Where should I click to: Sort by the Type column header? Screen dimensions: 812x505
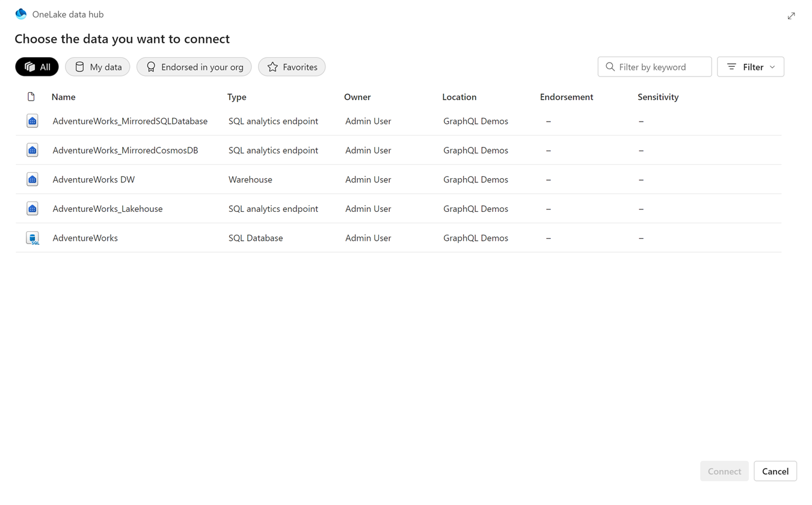pos(237,97)
